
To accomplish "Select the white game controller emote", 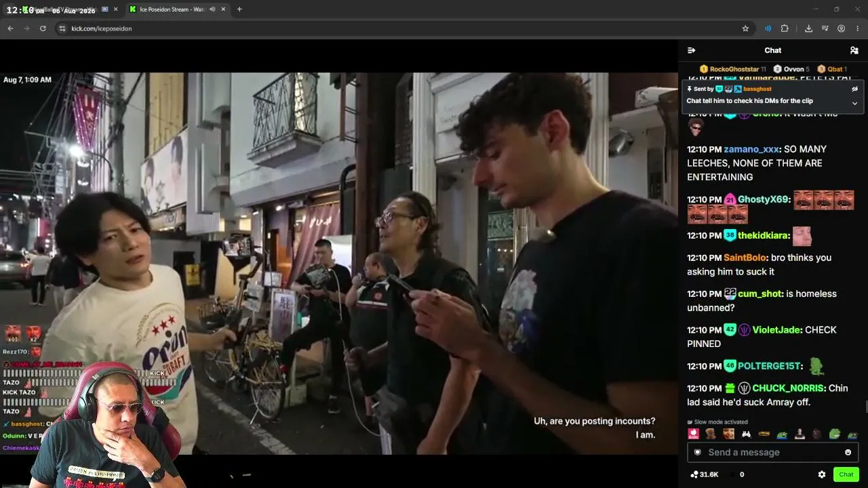I will [747, 434].
